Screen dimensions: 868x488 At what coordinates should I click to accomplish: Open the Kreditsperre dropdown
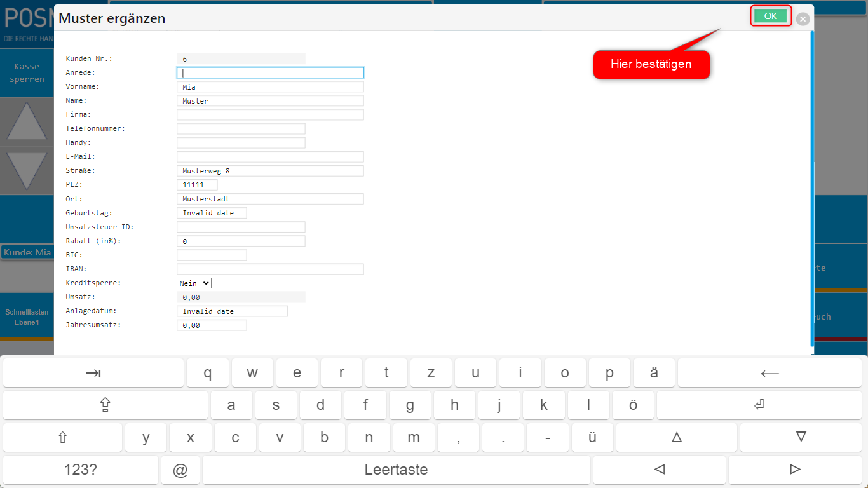tap(194, 283)
